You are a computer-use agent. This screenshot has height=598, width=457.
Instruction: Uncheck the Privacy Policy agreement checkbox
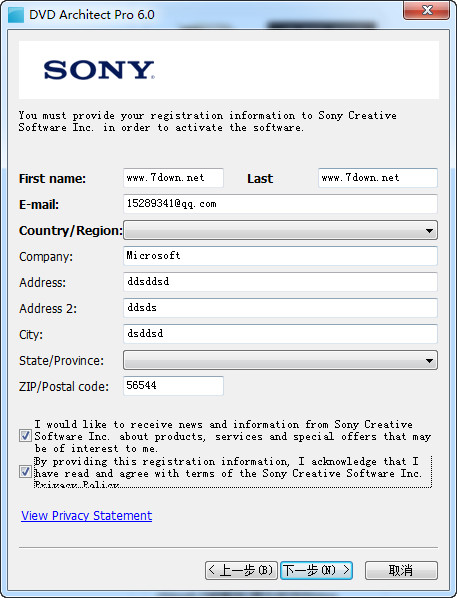(26, 472)
